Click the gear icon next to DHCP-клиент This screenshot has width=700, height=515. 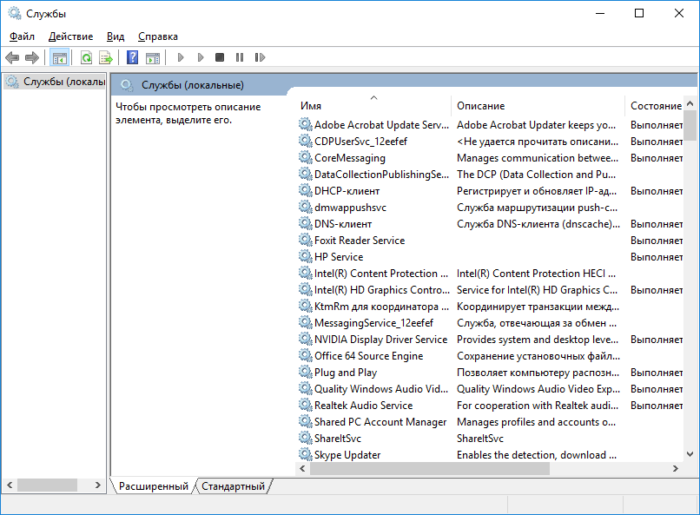(305, 191)
